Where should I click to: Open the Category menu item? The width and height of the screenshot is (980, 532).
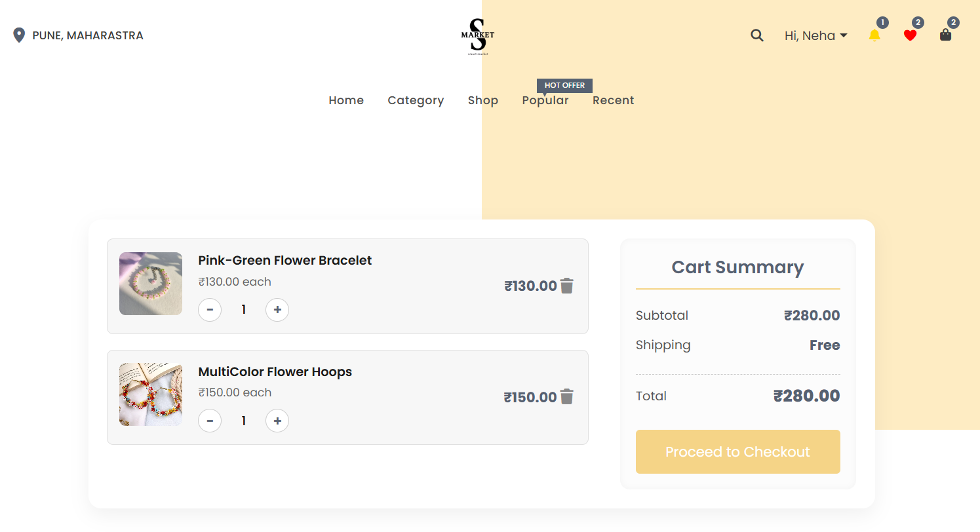click(416, 100)
